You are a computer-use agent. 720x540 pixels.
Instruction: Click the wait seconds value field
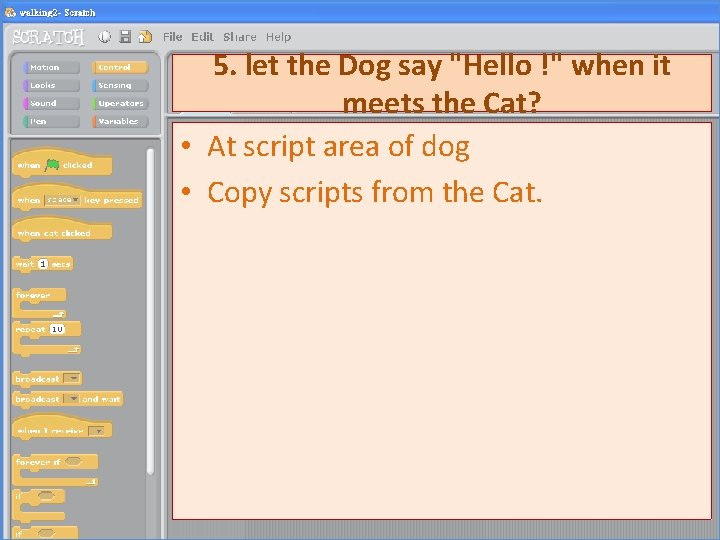[x=43, y=264]
